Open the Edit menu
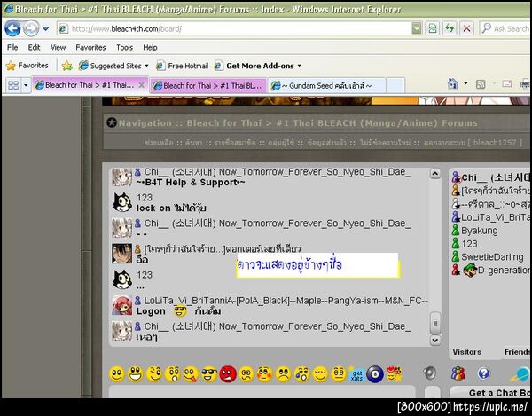 (34, 48)
